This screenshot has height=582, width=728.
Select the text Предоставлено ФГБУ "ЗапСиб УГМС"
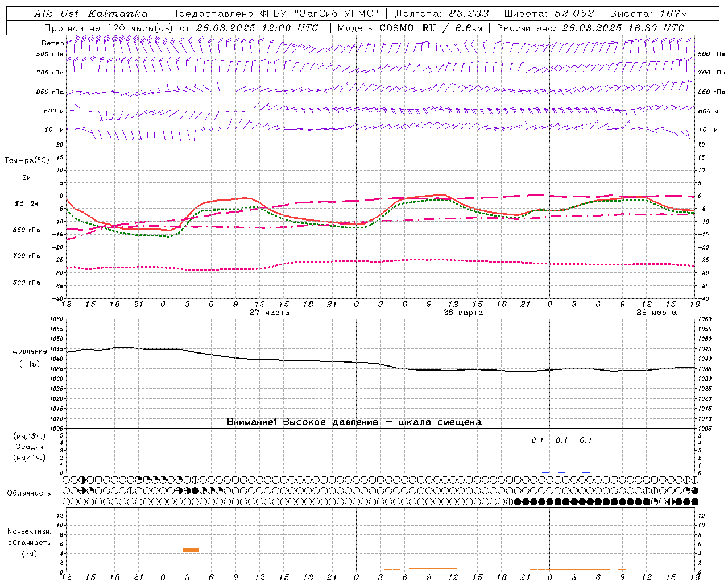pyautogui.click(x=275, y=14)
